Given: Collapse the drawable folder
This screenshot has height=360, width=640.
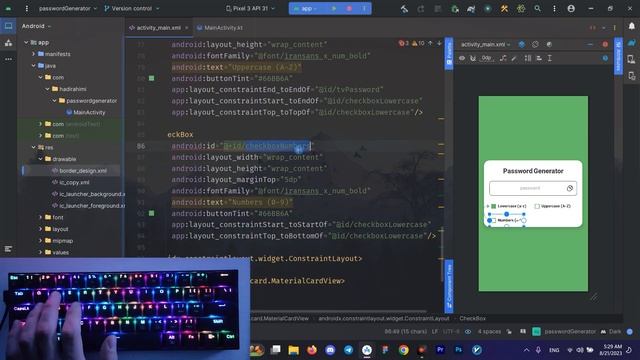Looking at the screenshot, I should [x=40, y=159].
